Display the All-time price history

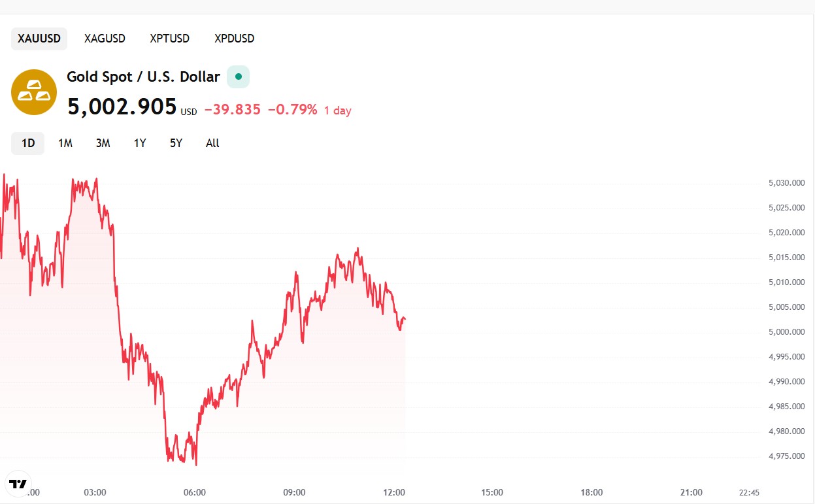point(212,143)
